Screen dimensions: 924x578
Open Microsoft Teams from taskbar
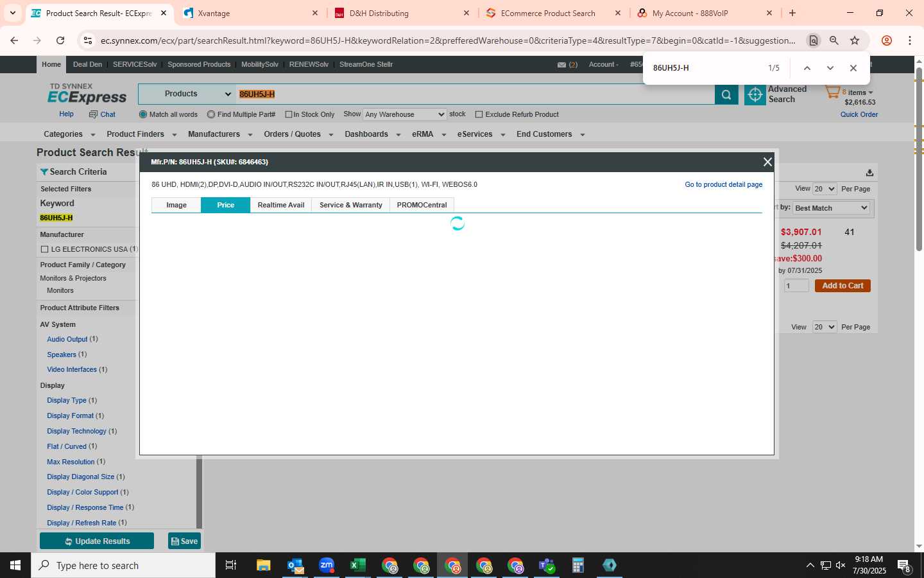click(547, 565)
